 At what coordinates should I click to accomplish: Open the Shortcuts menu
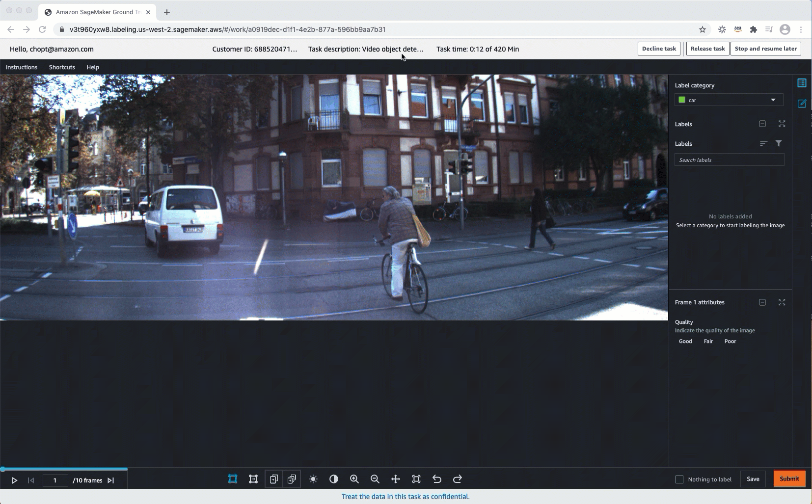[x=61, y=67]
